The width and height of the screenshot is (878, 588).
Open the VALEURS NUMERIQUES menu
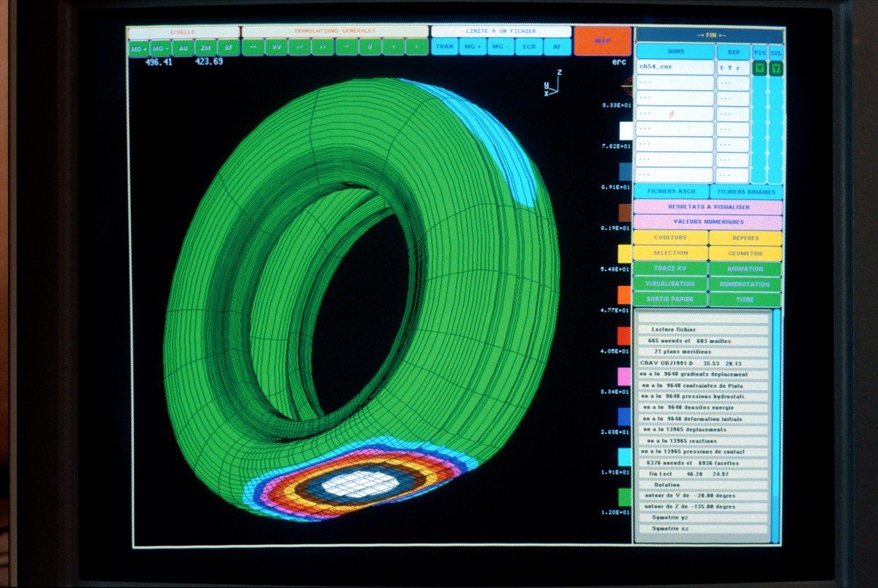(708, 222)
